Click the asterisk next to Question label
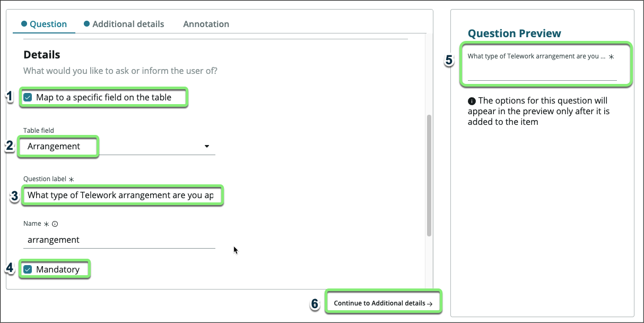This screenshot has height=323, width=644. click(72, 180)
